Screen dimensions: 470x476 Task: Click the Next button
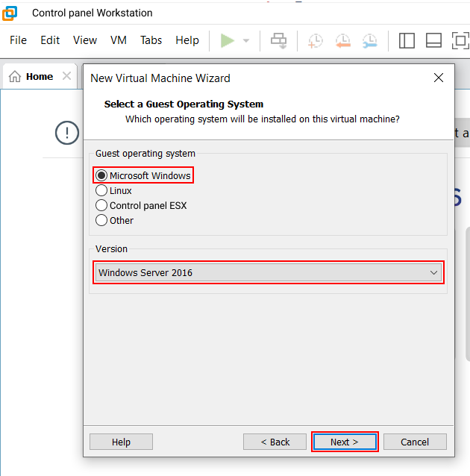pyautogui.click(x=345, y=442)
